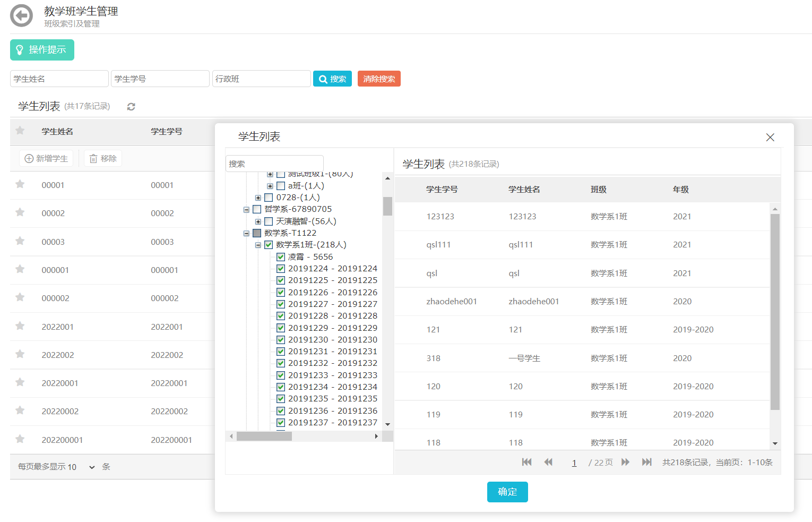Viewport: 812px width, 522px height.
Task: Expand the 天演融智-(56人) tree node
Action: click(x=258, y=221)
